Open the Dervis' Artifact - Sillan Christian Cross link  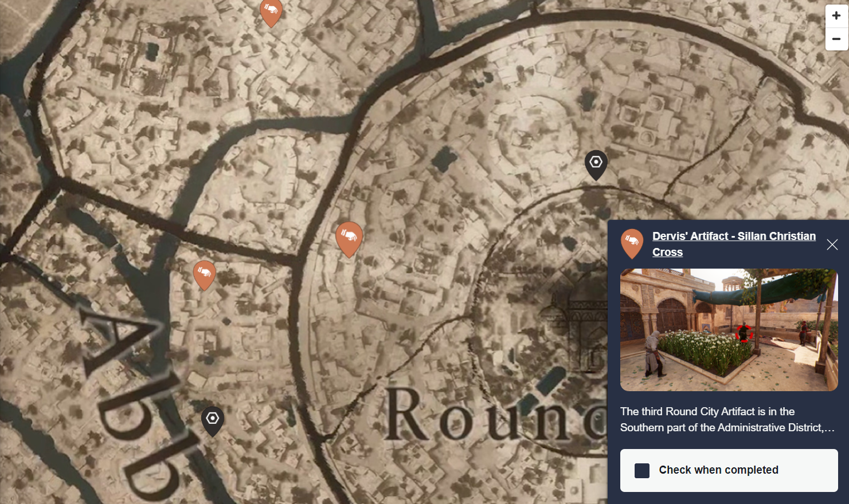734,244
